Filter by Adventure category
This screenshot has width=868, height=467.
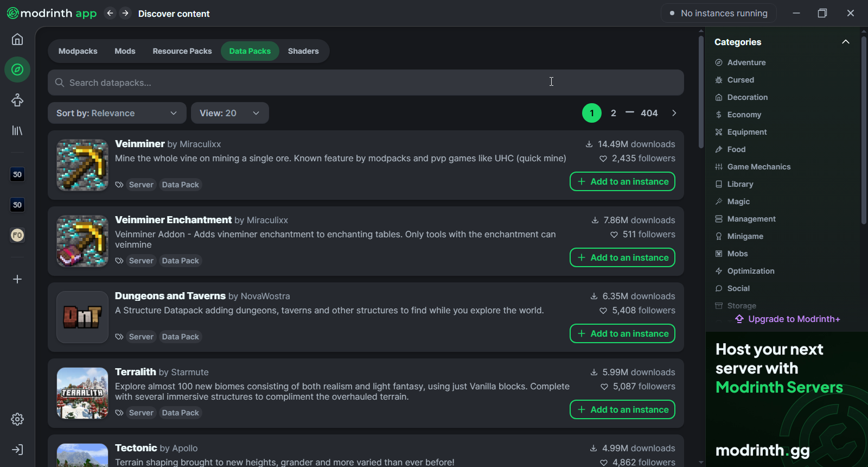click(x=740, y=62)
